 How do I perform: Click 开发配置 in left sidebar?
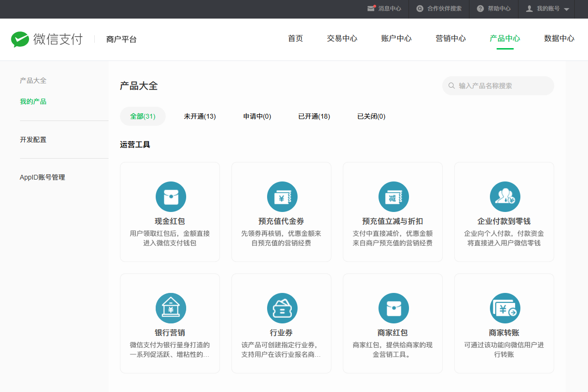[33, 140]
